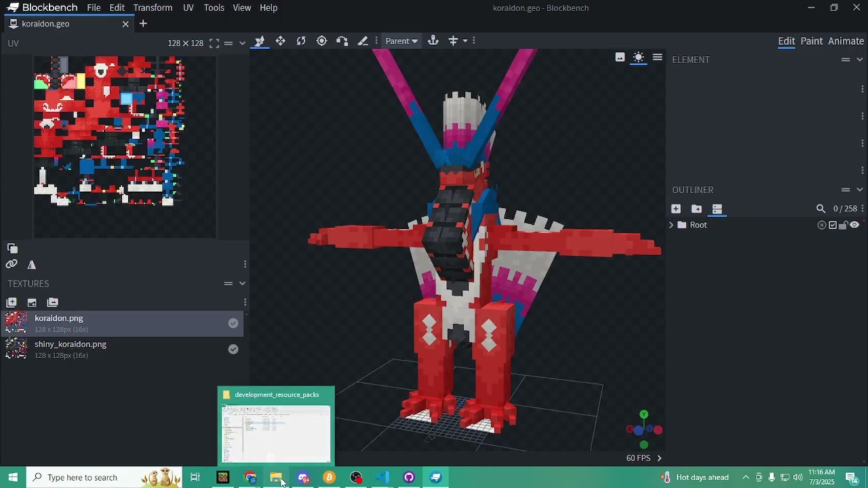
Task: Open the viewport screenshot image icon
Action: click(x=620, y=58)
